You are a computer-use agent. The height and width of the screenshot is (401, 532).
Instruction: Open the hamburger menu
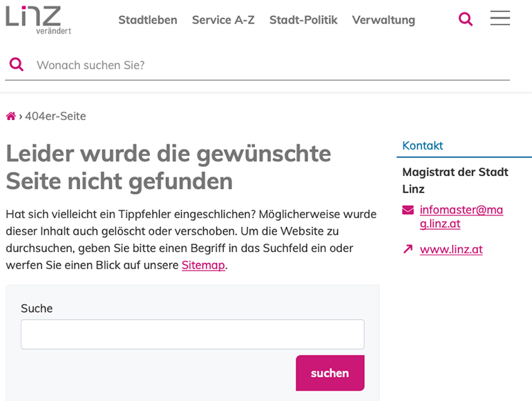click(x=500, y=19)
